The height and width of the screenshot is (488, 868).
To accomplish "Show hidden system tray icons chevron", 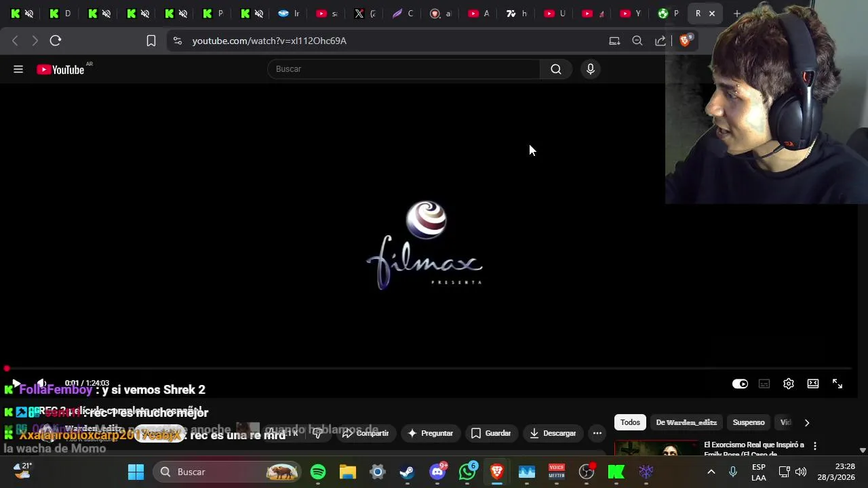I will click(711, 472).
